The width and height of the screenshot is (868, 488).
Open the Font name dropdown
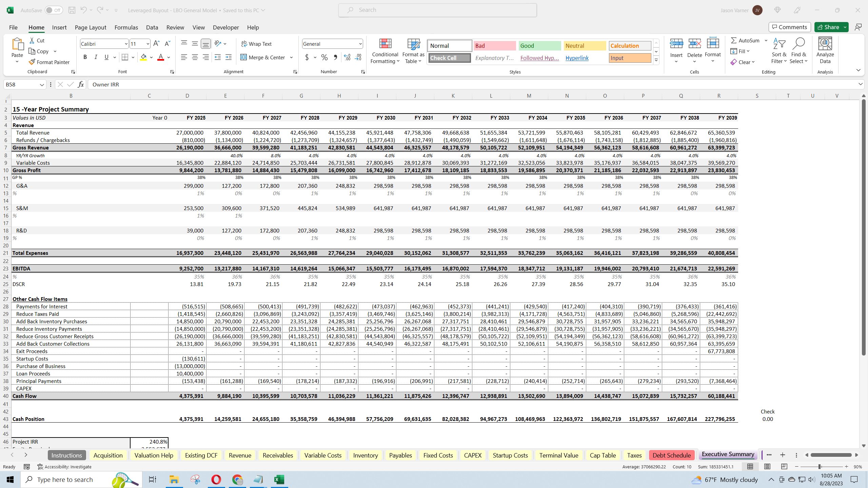point(126,44)
